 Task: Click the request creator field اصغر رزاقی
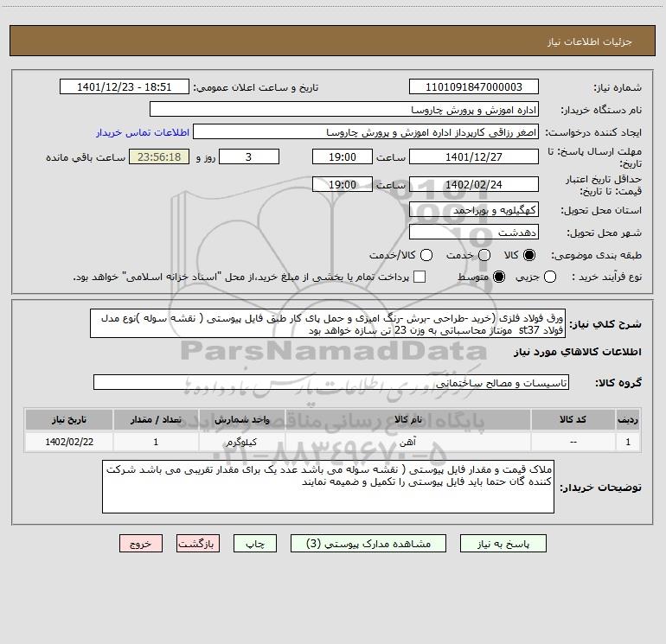(366, 132)
